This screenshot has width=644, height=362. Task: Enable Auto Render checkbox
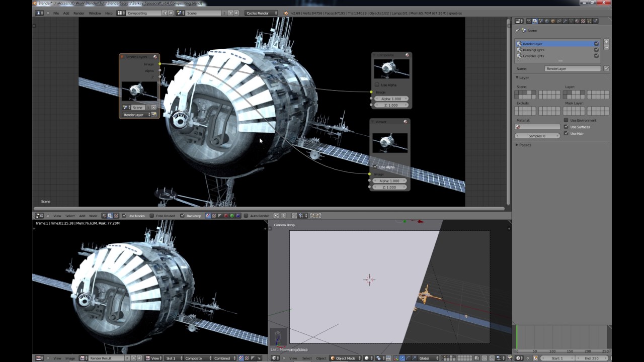246,216
